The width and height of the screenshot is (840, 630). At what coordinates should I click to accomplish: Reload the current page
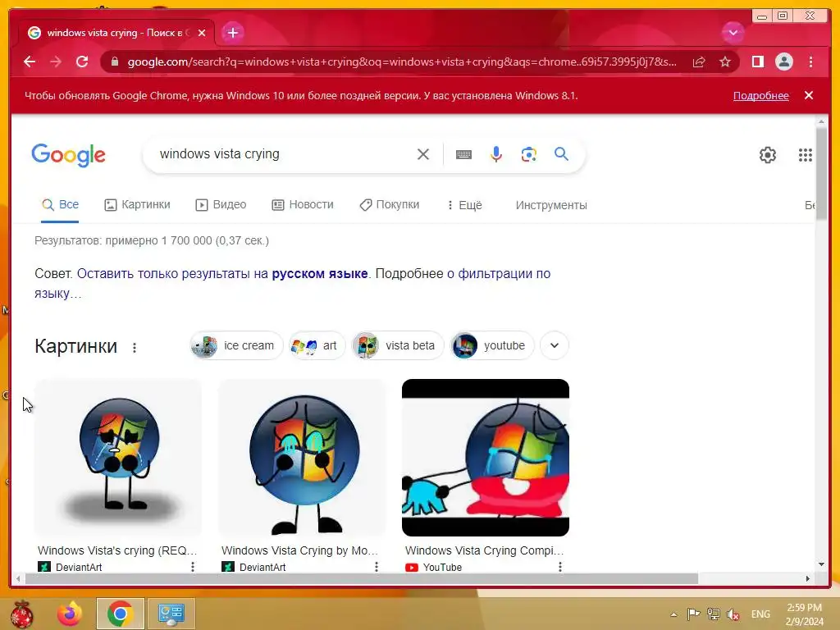pyautogui.click(x=82, y=62)
